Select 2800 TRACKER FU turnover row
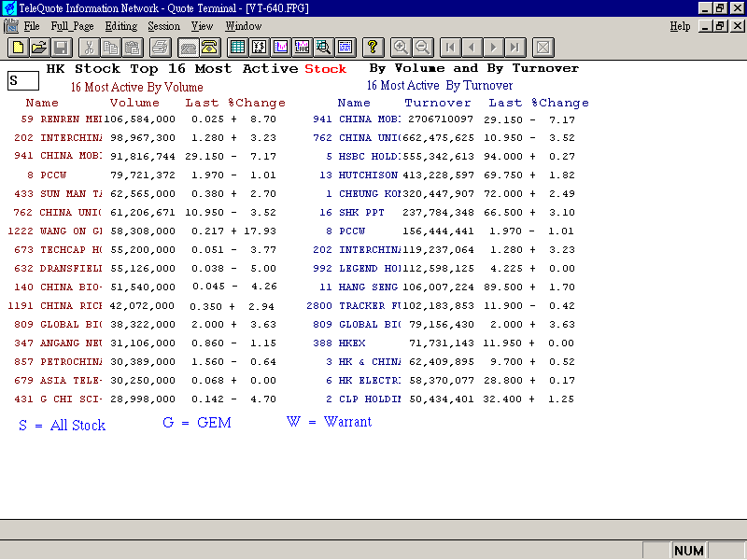747x560 pixels. coord(441,306)
